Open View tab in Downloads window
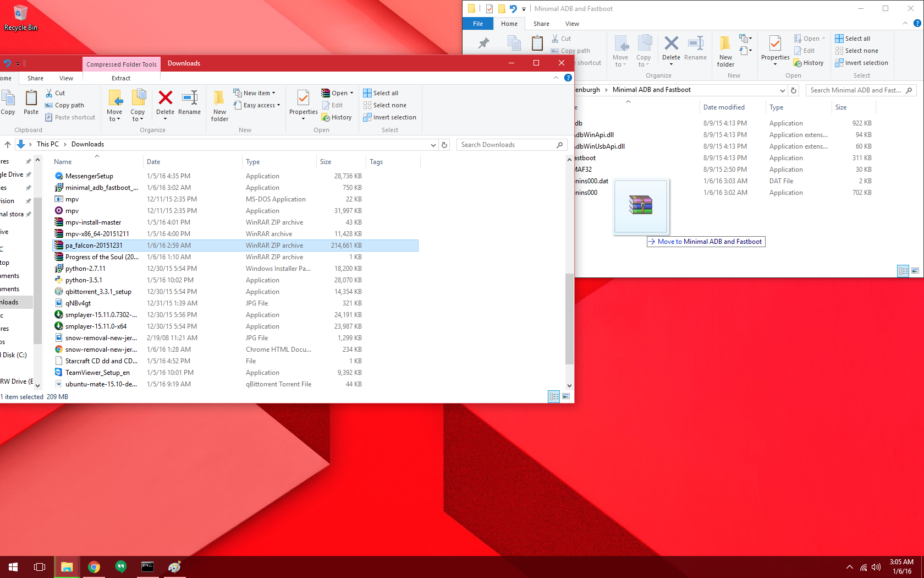Screen dimensions: 924x578 coord(66,78)
